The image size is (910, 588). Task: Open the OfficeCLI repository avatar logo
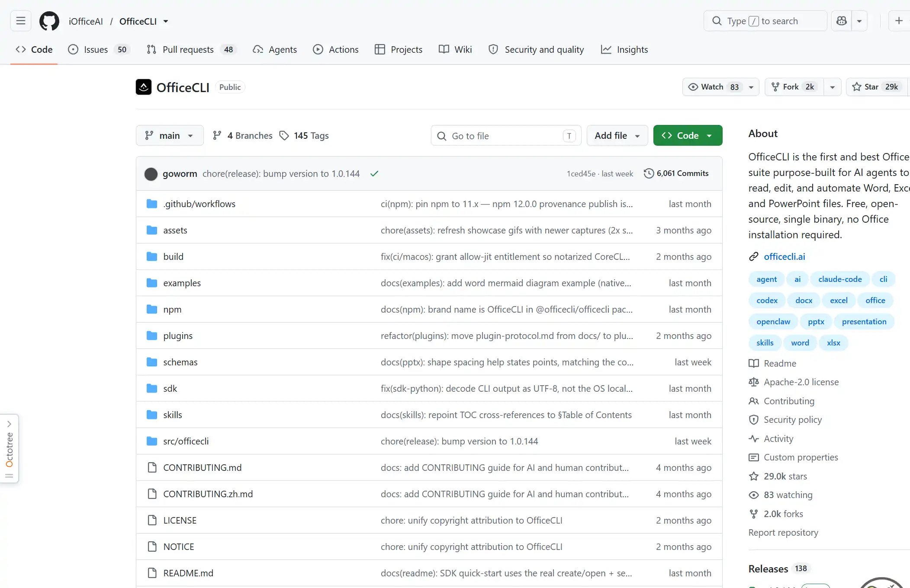pos(144,87)
